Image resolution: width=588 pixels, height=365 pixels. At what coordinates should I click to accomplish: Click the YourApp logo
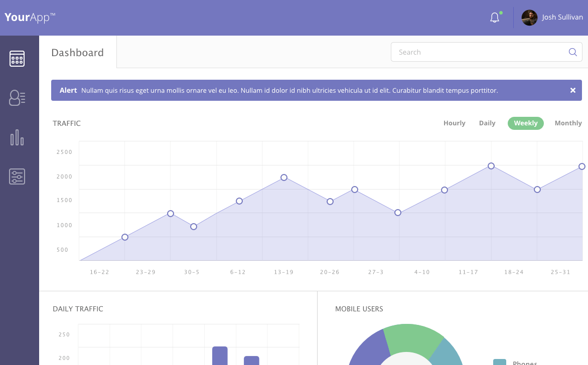(x=30, y=17)
